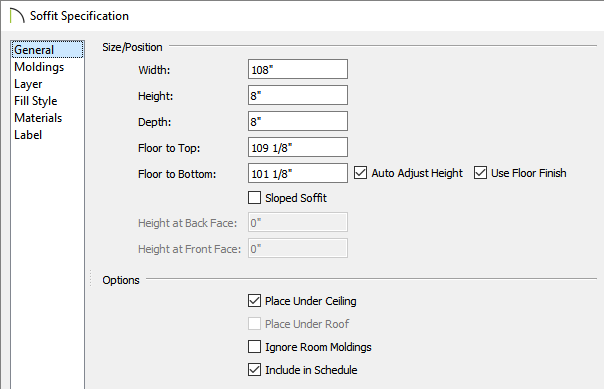Click the Size/Position section heading
Screen dimensions: 604x389
click(x=132, y=47)
